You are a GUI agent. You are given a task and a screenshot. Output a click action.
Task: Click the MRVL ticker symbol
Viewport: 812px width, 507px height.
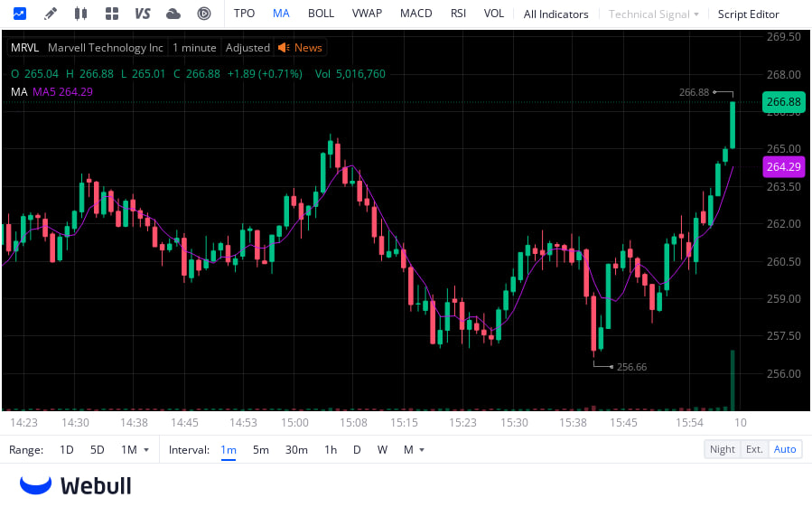[25, 48]
